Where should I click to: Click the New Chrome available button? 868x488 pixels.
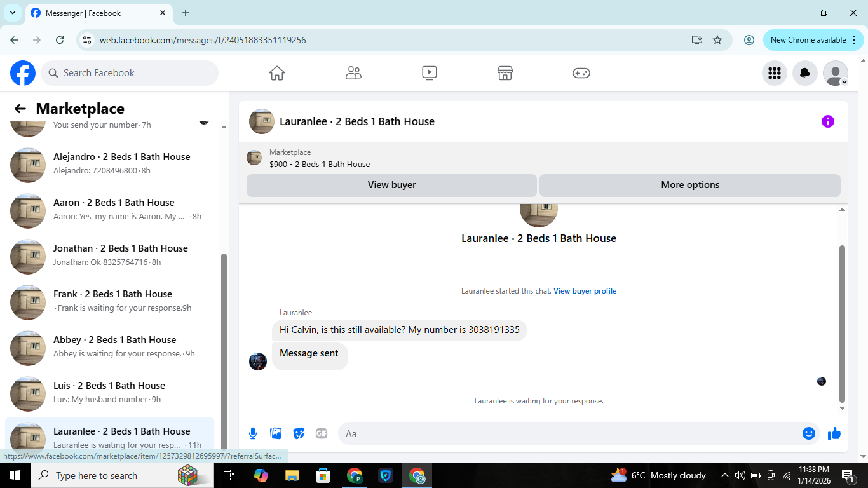pyautogui.click(x=813, y=40)
